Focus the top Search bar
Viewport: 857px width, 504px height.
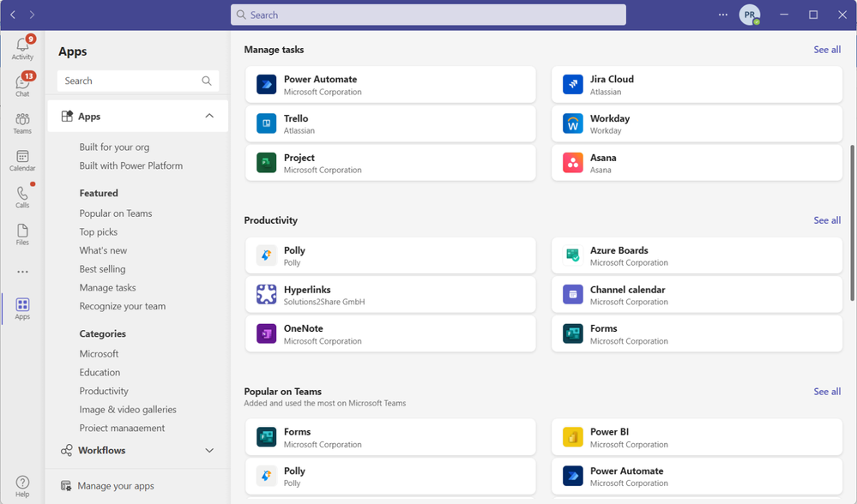(x=428, y=15)
